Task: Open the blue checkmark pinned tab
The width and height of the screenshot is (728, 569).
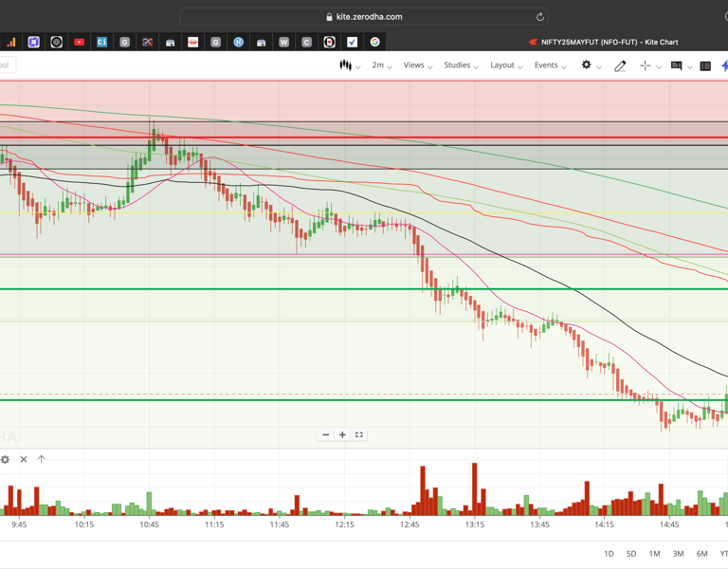Action: click(x=352, y=43)
